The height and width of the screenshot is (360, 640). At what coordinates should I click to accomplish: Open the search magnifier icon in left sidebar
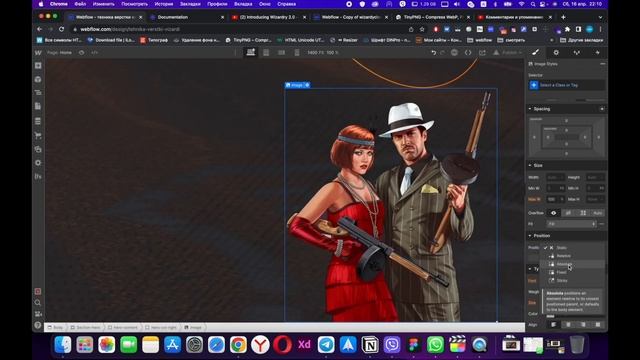click(x=38, y=303)
